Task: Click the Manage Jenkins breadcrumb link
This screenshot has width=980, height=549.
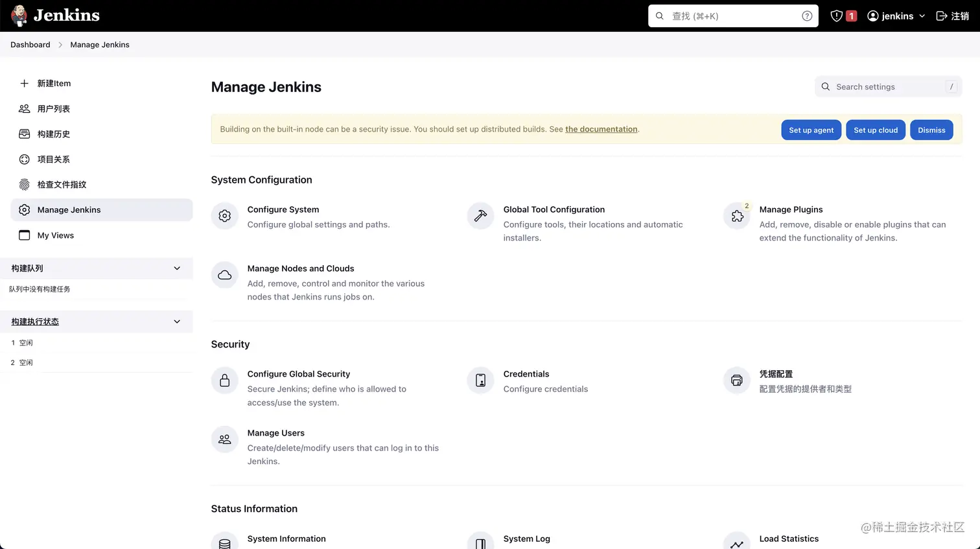Action: (x=100, y=45)
